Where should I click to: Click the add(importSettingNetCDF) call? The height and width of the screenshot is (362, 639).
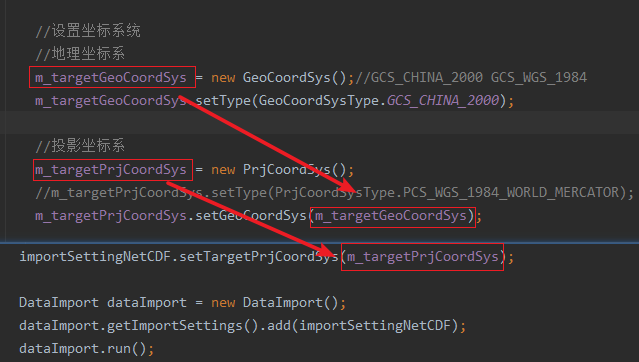(x=363, y=325)
